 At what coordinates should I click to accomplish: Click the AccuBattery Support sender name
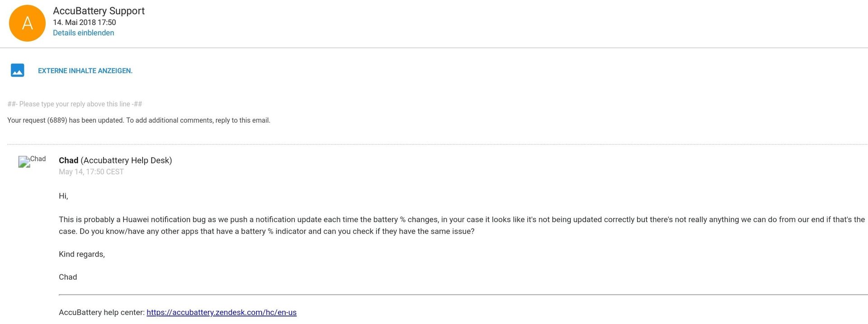99,11
